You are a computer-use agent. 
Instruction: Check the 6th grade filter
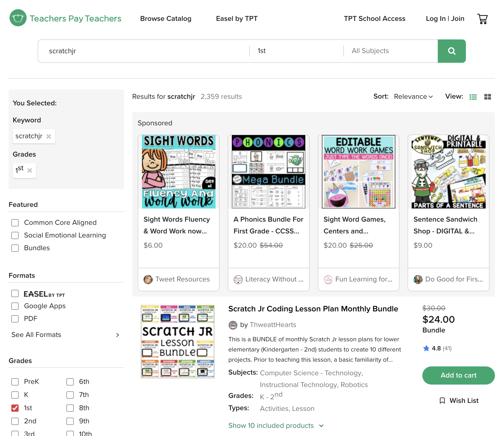tap(70, 382)
